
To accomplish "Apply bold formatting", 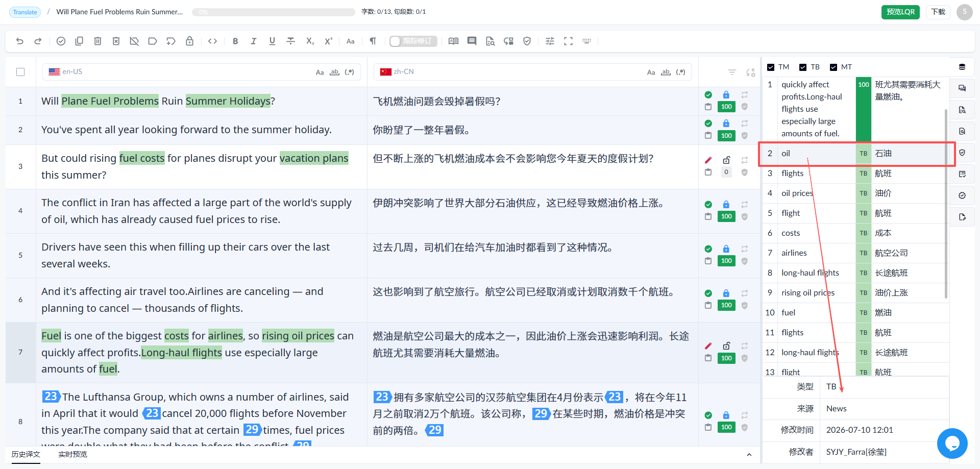I will click(235, 41).
